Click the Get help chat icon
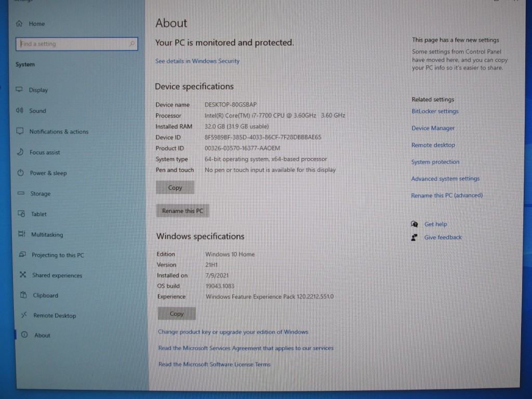The width and height of the screenshot is (532, 399). tap(414, 224)
